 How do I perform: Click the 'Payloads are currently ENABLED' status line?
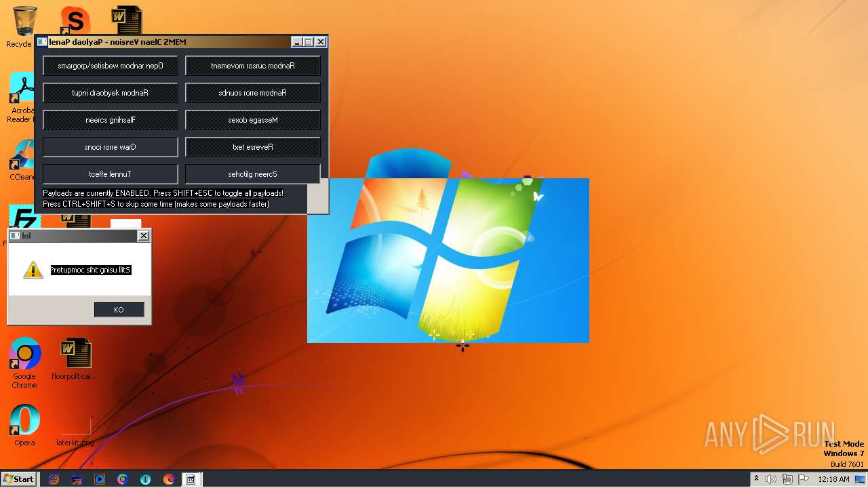coord(163,193)
